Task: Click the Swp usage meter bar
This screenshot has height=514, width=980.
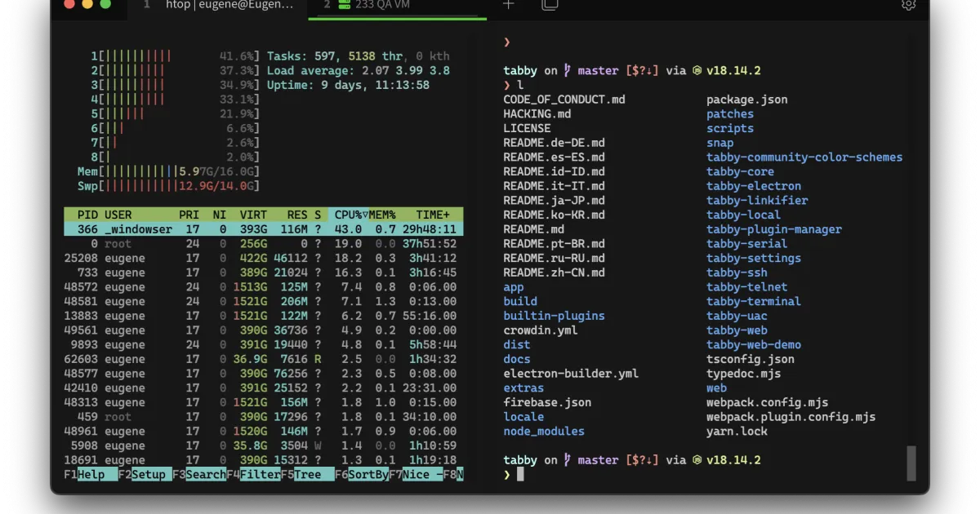Action: 168,186
